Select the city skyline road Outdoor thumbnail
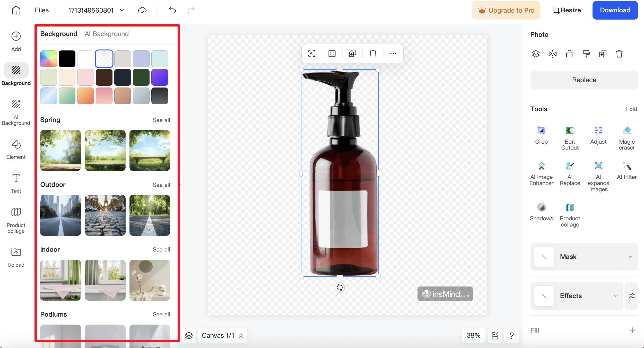Image resolution: width=644 pixels, height=348 pixels. 60,215
